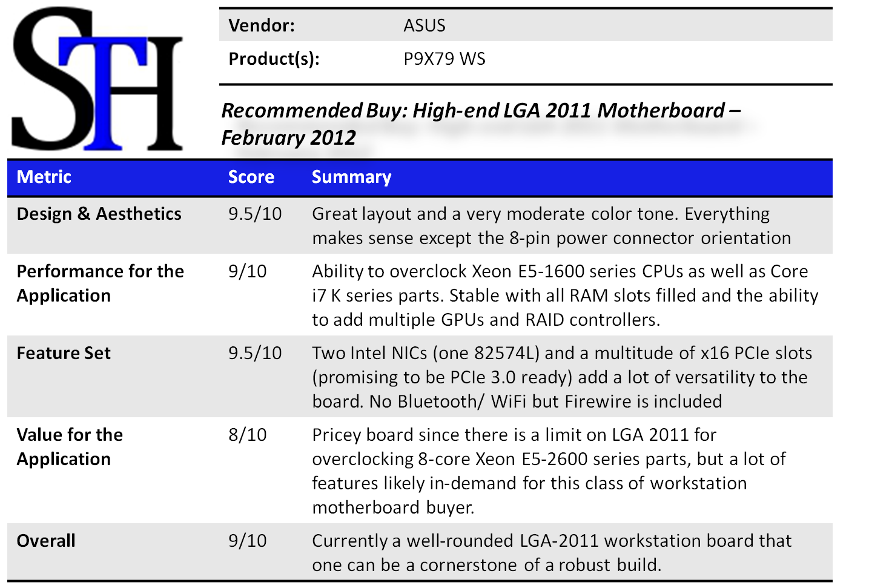The width and height of the screenshot is (869, 588).
Task: Click the Overall metric label
Action: click(x=46, y=541)
